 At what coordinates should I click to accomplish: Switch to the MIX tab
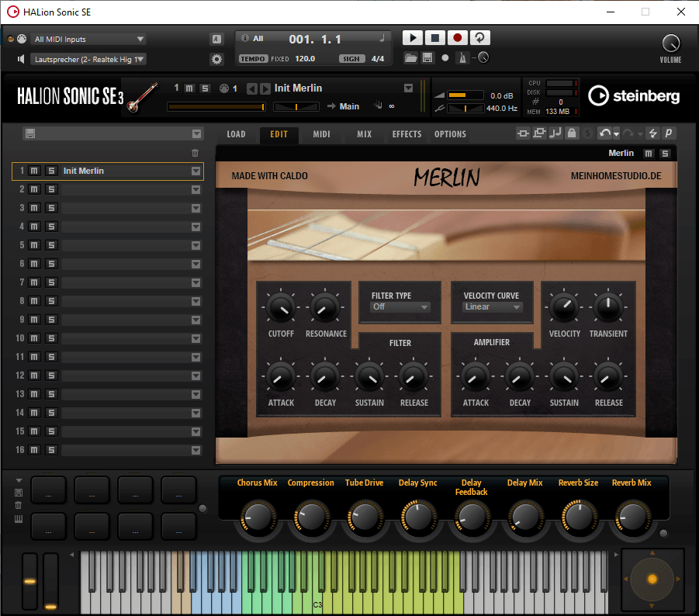364,134
